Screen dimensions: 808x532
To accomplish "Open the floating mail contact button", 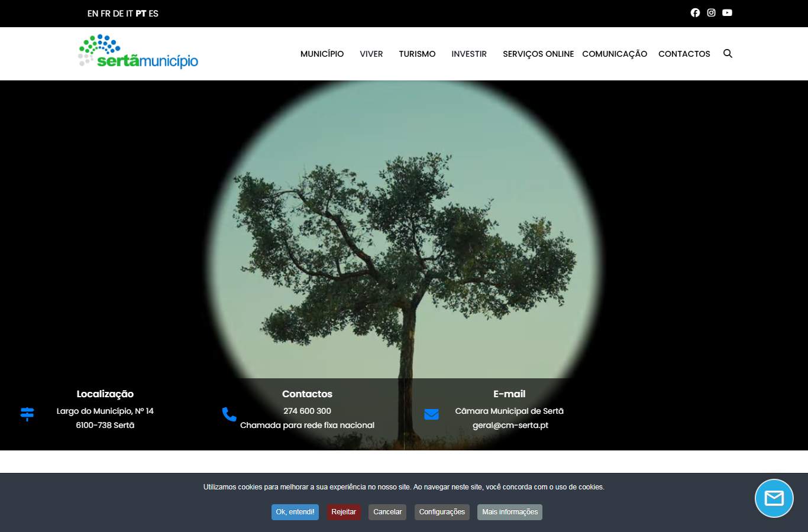I will tap(774, 498).
